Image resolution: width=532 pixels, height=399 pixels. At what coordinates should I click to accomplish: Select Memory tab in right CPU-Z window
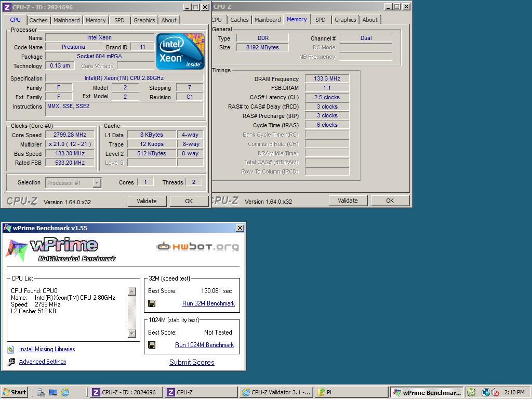click(x=297, y=19)
